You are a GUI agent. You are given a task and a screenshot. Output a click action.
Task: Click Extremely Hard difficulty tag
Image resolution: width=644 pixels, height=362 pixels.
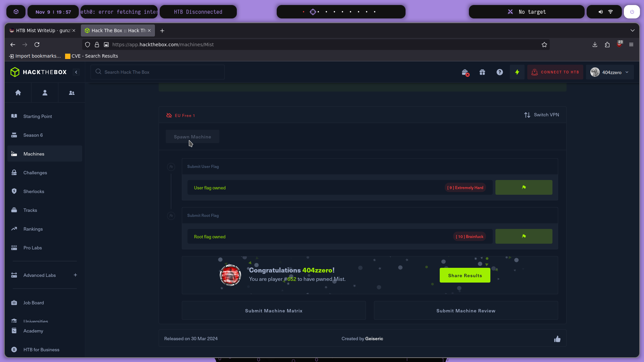(x=465, y=188)
